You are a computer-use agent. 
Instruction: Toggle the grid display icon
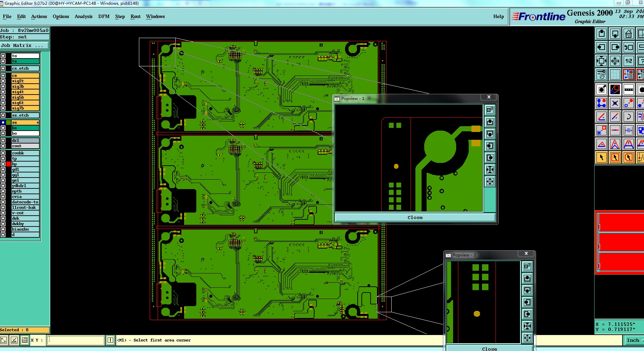click(x=615, y=74)
